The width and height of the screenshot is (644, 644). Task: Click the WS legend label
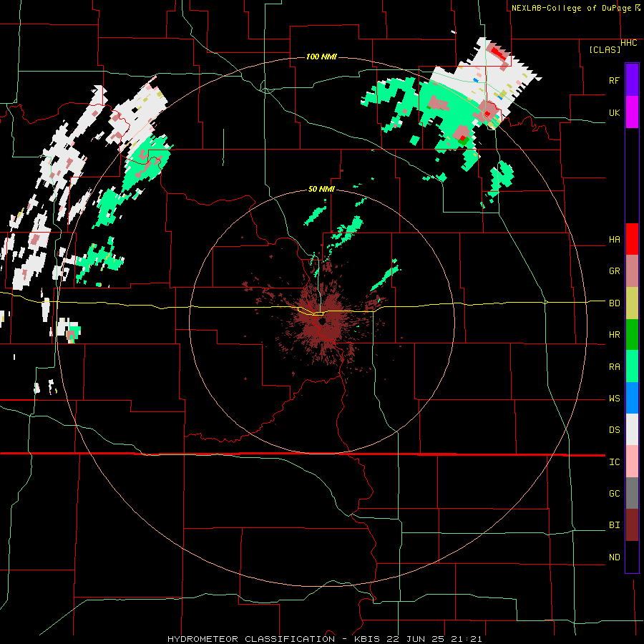coord(614,399)
